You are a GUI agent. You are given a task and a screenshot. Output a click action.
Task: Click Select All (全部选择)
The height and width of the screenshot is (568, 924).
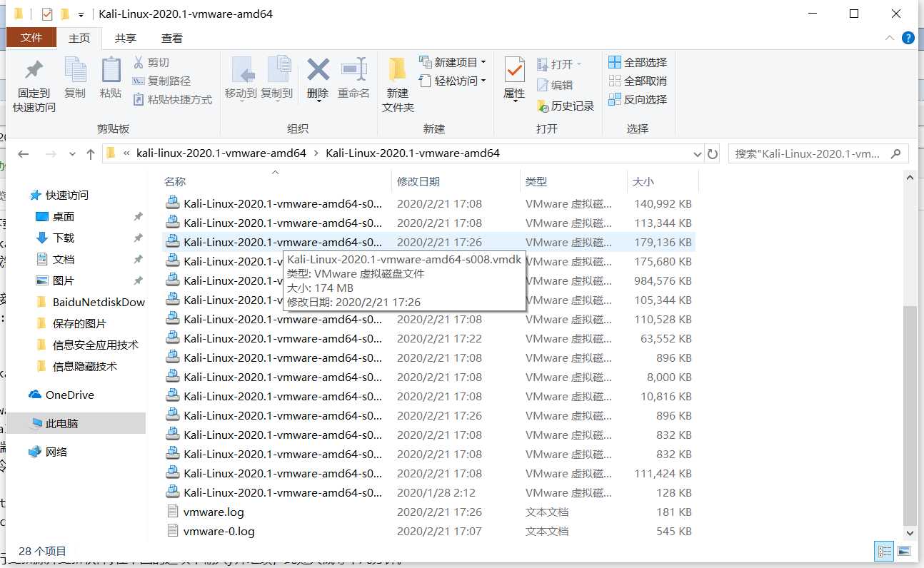[638, 62]
